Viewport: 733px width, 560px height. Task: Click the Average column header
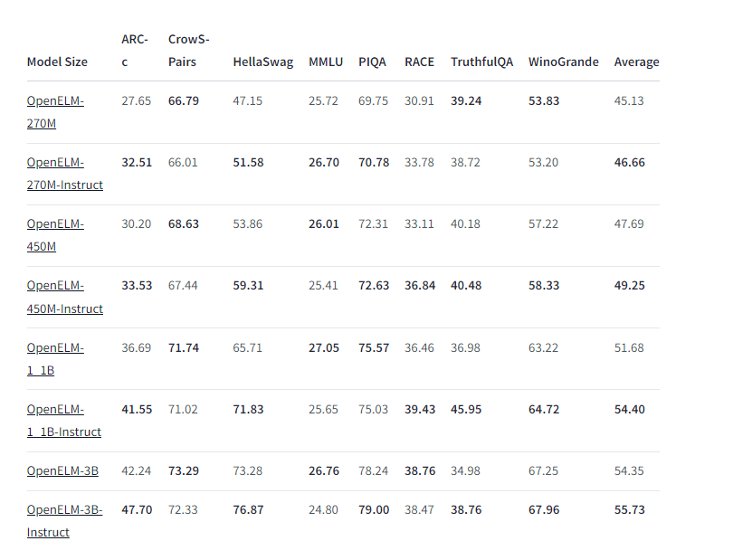637,62
